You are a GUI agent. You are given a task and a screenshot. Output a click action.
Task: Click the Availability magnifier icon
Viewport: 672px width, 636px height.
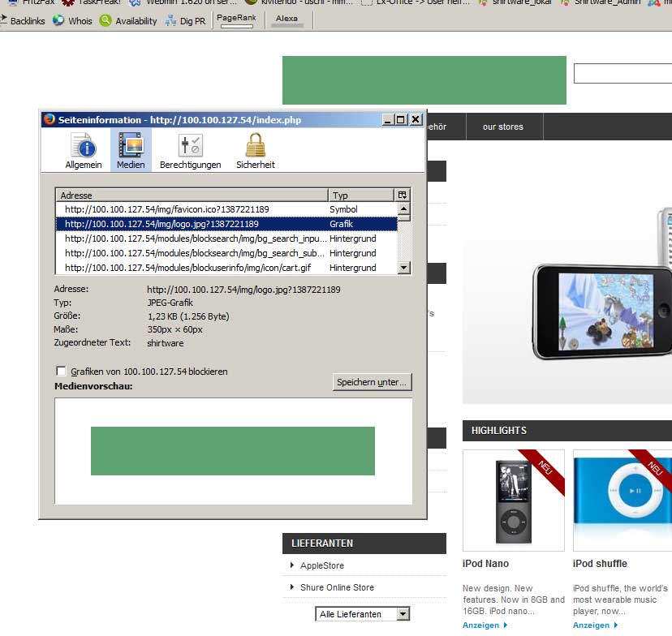click(x=106, y=20)
